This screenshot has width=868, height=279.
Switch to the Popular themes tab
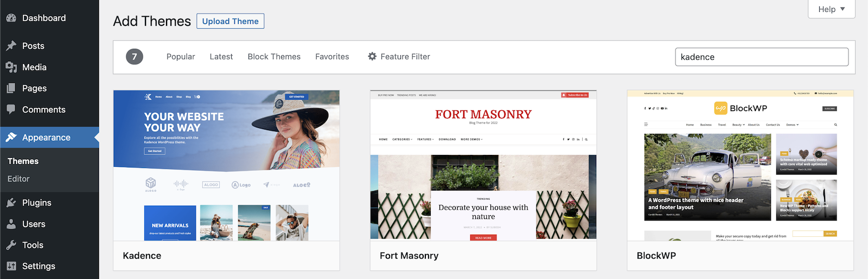(x=181, y=57)
